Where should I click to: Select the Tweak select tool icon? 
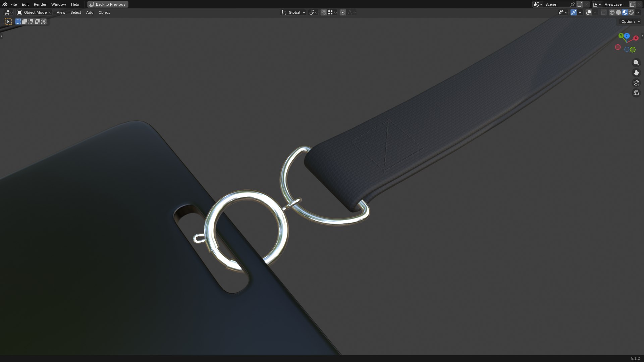8,21
